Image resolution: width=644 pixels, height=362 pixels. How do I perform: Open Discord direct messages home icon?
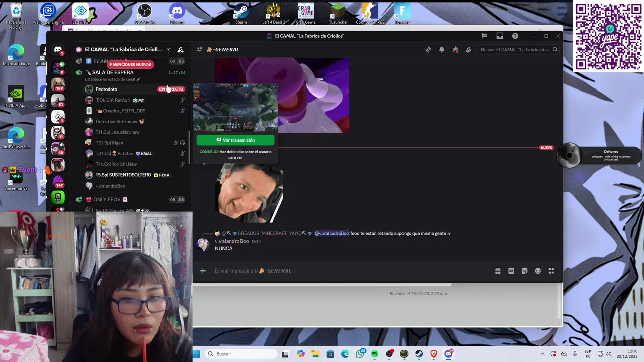pos(58,50)
